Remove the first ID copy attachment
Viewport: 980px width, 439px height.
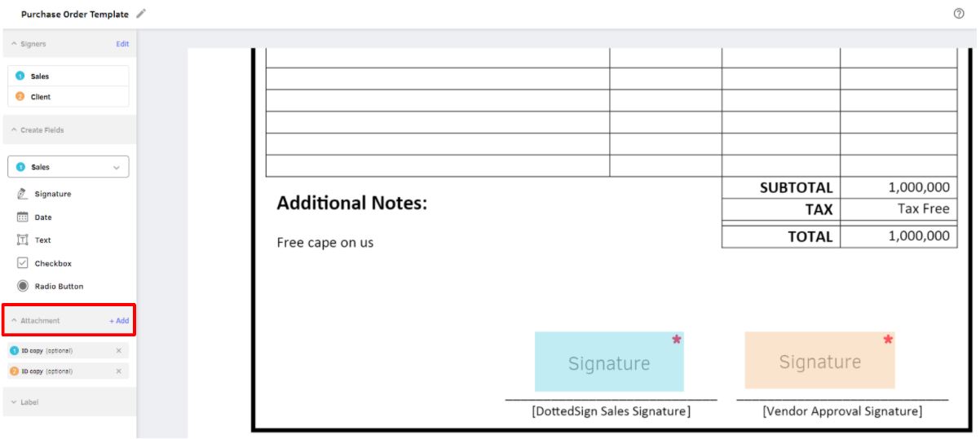[x=118, y=350]
